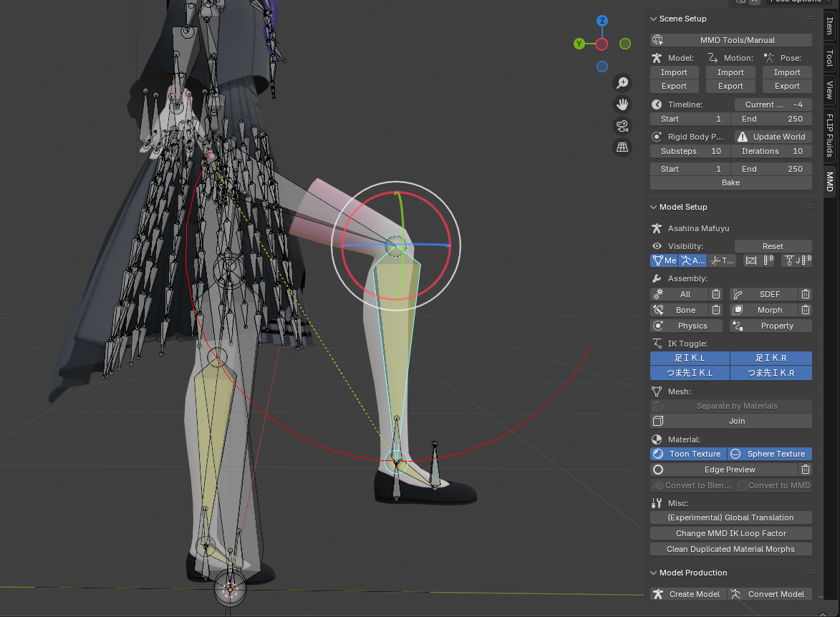840x617 pixels.
Task: Toggle Mesh visibility button
Action: tap(665, 261)
